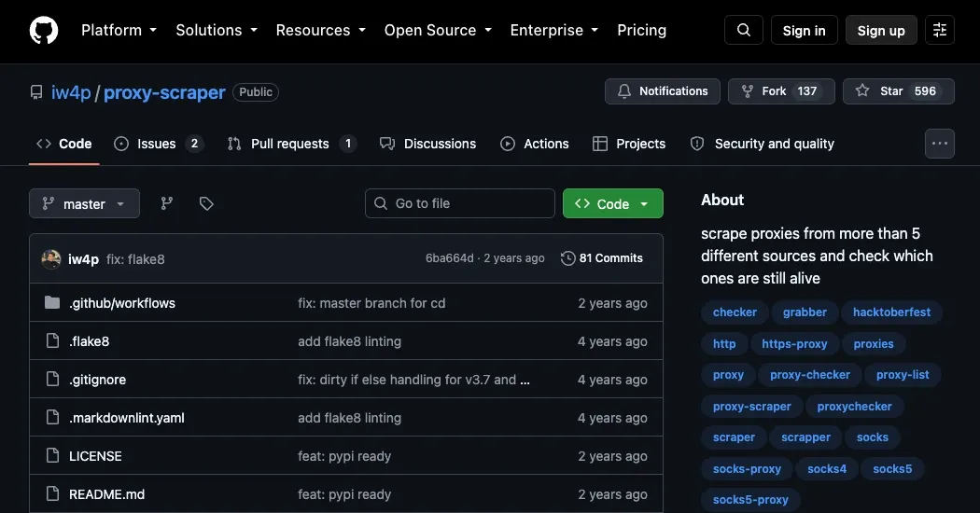Open the README.md file
The image size is (980, 513).
[107, 494]
